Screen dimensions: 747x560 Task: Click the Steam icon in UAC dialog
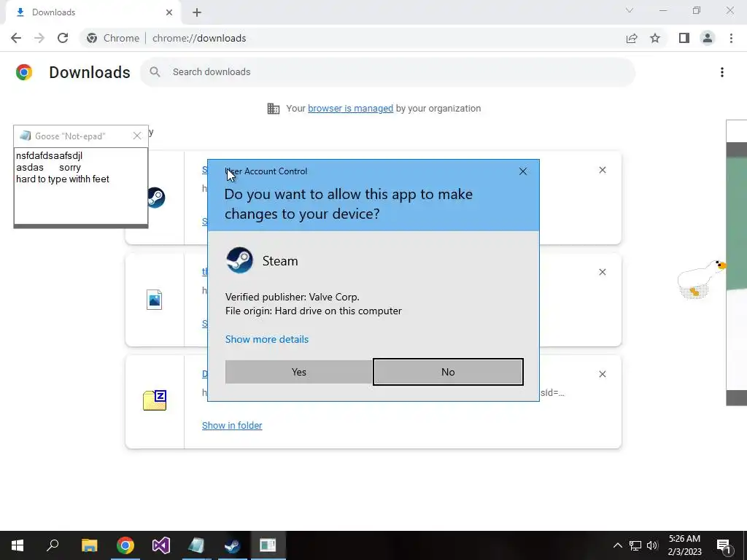point(239,260)
